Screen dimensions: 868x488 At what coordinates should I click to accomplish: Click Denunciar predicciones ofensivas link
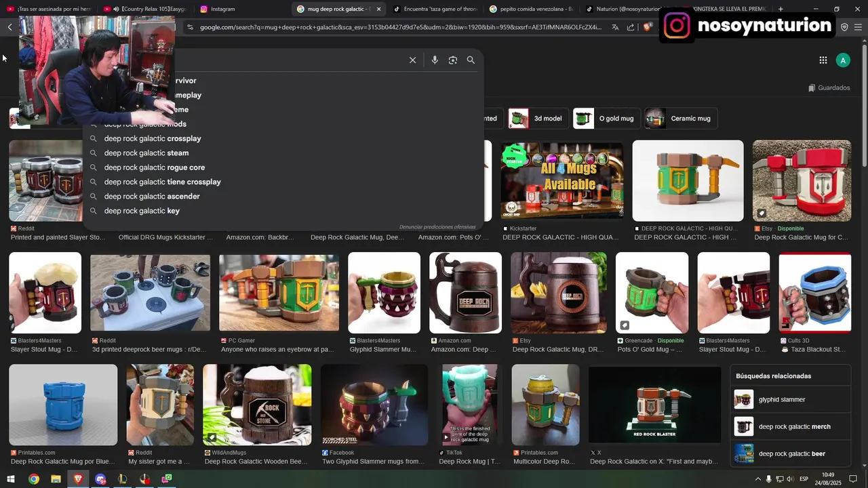(437, 226)
